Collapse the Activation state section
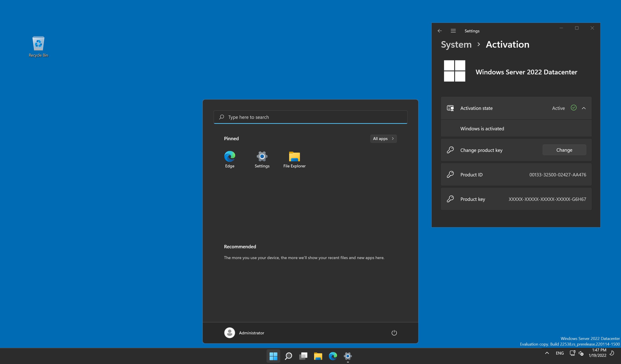Image resolution: width=621 pixels, height=364 pixels. tap(584, 108)
